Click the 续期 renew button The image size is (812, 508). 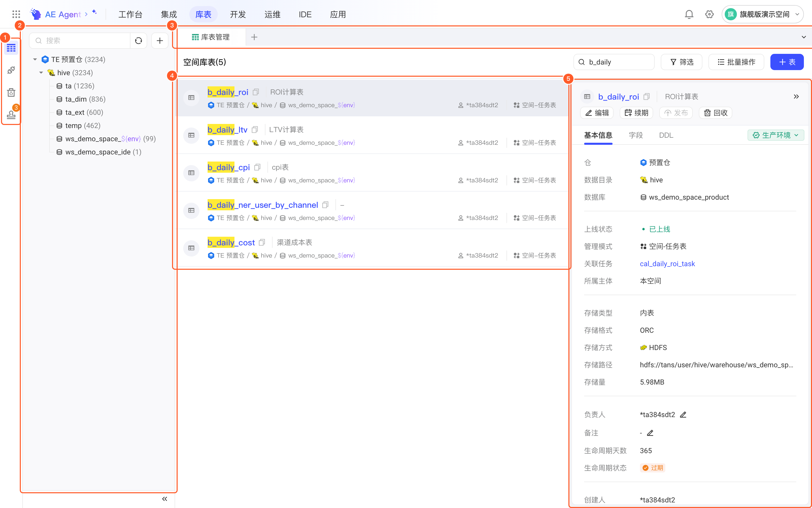636,113
